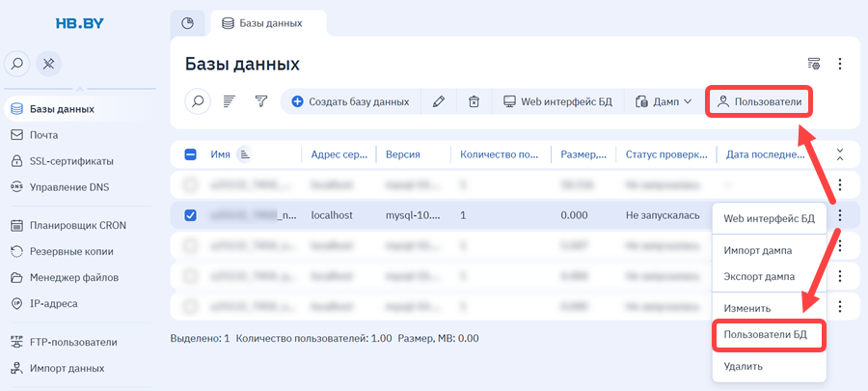Image resolution: width=868 pixels, height=391 pixels.
Task: Choose Пользователи БД in context menu
Action: click(769, 334)
